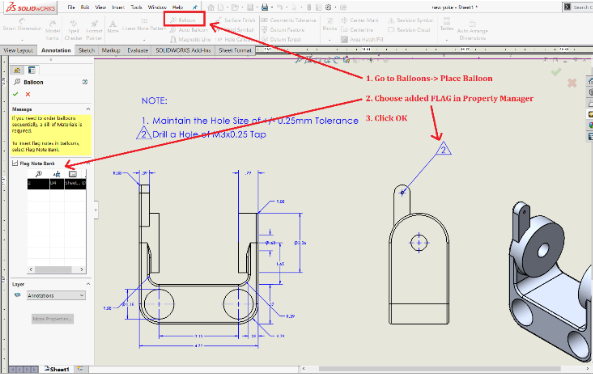Expand the Smart Dimension dropdown arrow
This screenshot has height=374, width=593.
tap(22, 40)
